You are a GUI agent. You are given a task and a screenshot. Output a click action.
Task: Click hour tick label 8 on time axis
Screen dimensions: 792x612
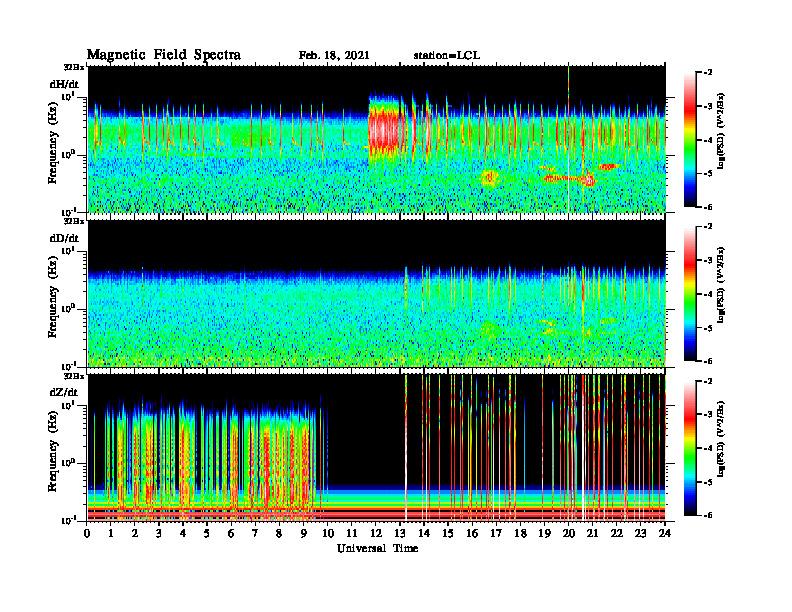(279, 533)
